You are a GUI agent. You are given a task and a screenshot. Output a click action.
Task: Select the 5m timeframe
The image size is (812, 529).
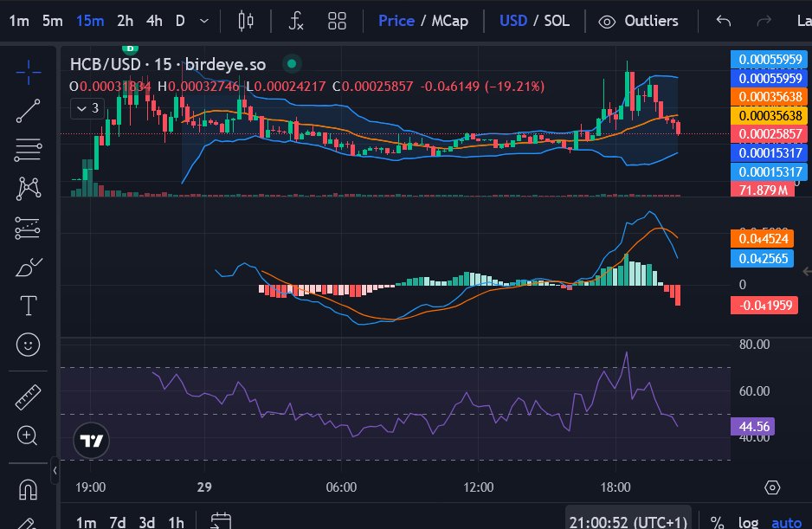[52, 21]
